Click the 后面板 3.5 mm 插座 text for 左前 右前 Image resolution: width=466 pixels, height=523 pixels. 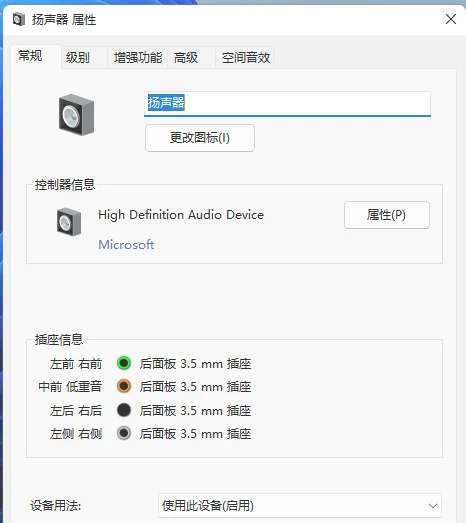[195, 364]
